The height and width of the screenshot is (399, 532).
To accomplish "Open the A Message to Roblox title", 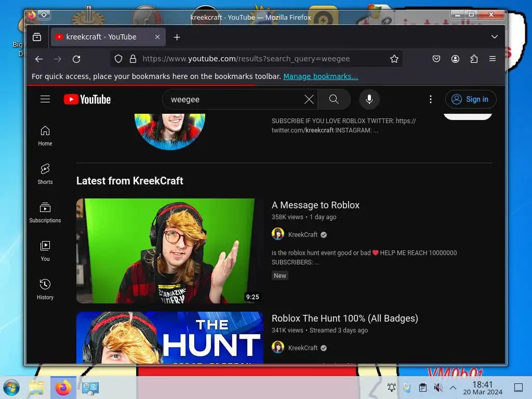I will [315, 205].
